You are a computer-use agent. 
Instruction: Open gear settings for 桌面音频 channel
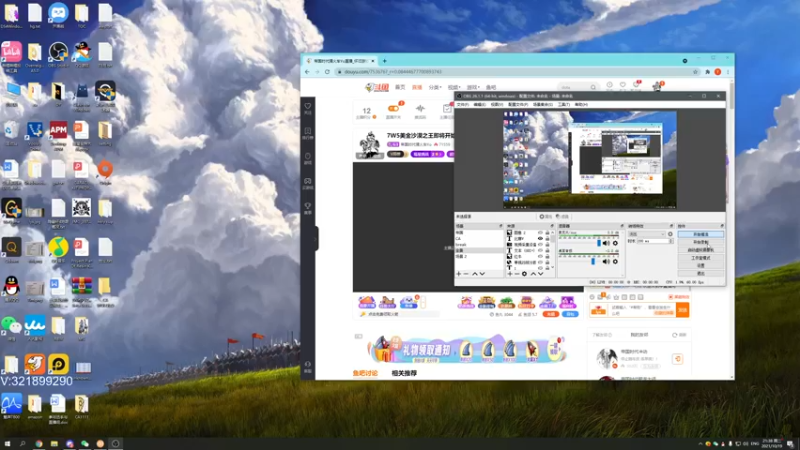[615, 262]
